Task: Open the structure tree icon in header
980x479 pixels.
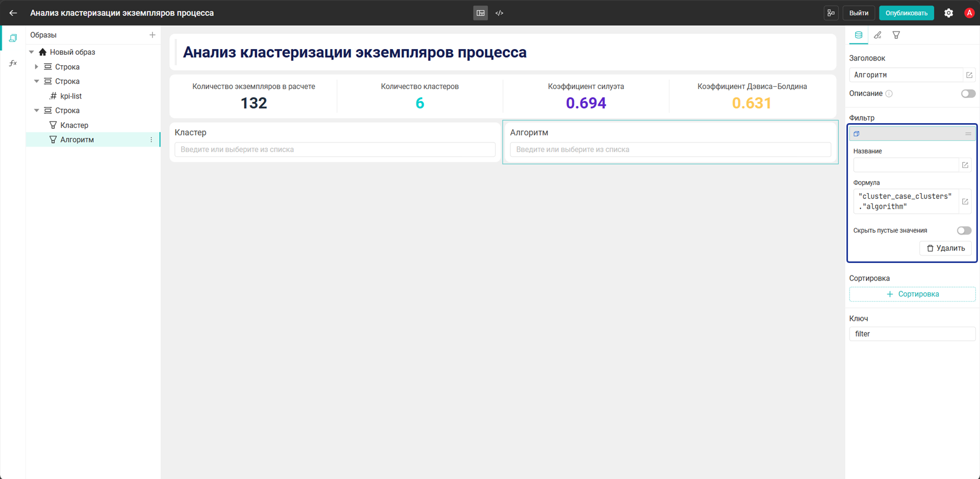Action: click(x=831, y=13)
